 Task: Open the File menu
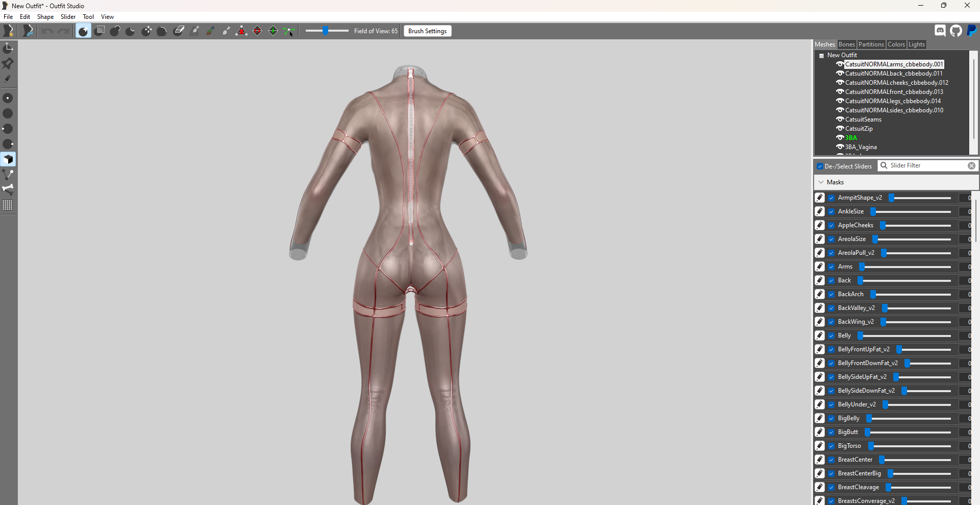point(8,17)
